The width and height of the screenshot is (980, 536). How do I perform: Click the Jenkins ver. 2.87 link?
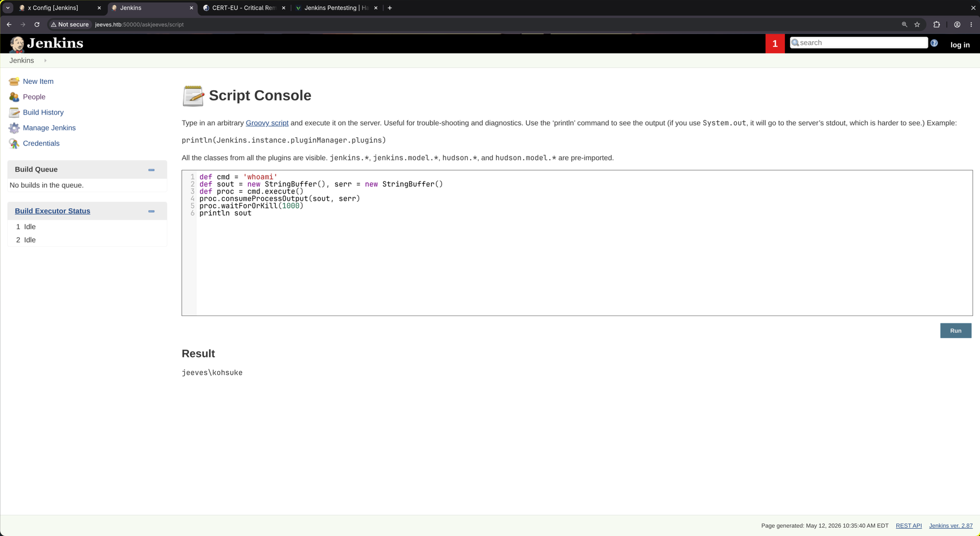click(951, 526)
